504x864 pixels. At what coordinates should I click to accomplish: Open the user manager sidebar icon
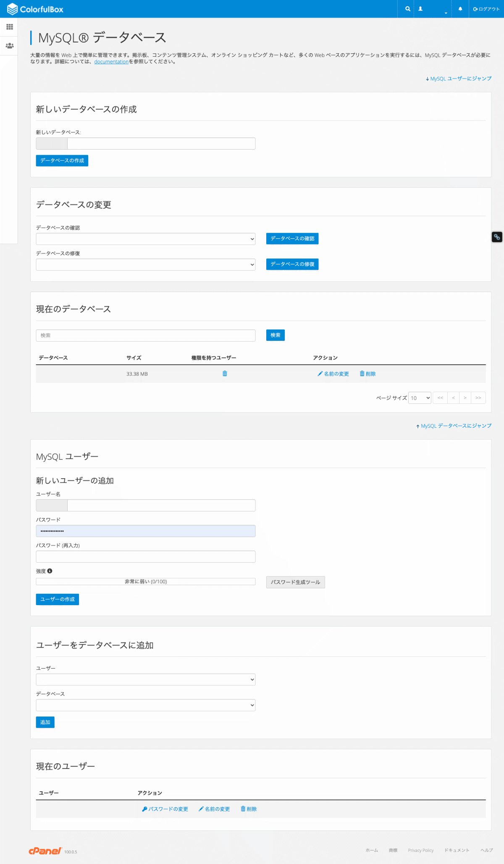[9, 46]
